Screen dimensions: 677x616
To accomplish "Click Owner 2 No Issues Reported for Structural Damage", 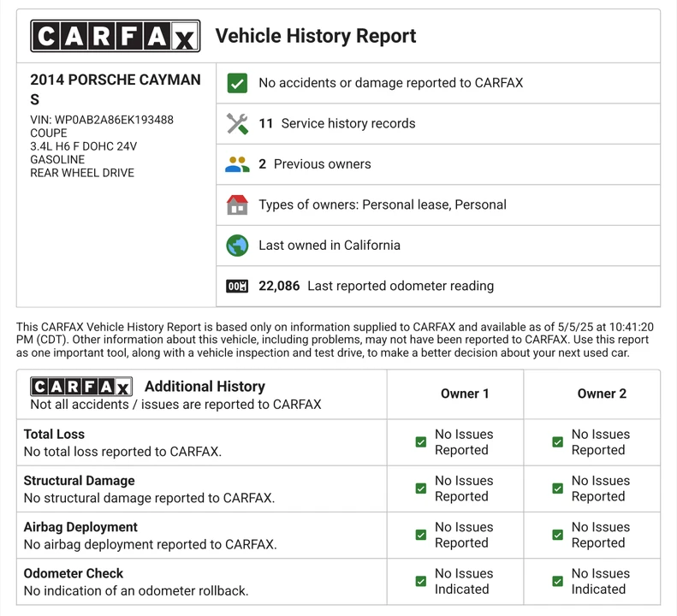I will pyautogui.click(x=601, y=489).
